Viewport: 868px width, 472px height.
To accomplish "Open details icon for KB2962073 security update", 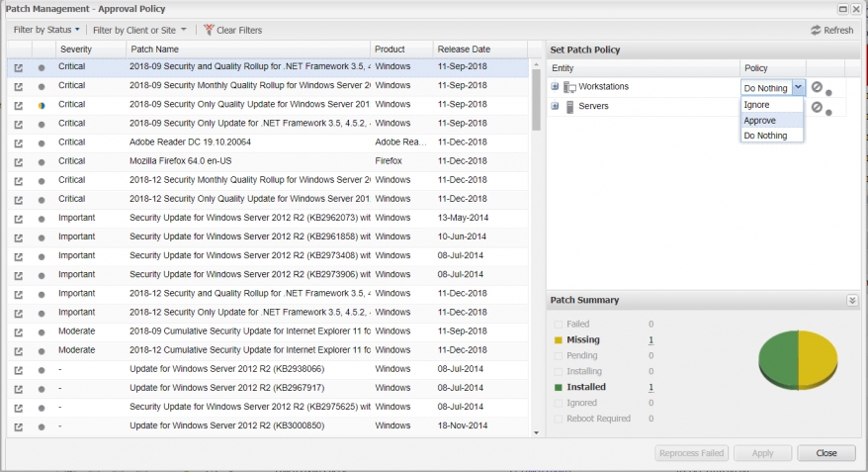I will [x=18, y=219].
